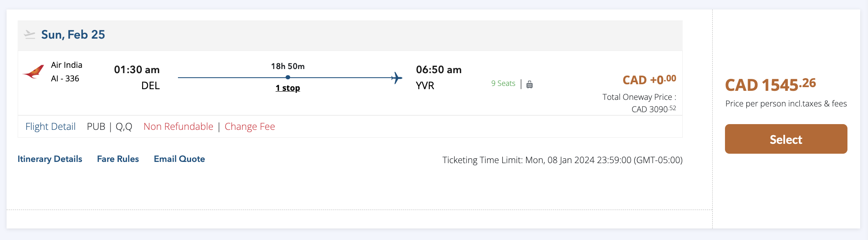The image size is (868, 240).
Task: Open the Change Fee information
Action: (x=250, y=127)
